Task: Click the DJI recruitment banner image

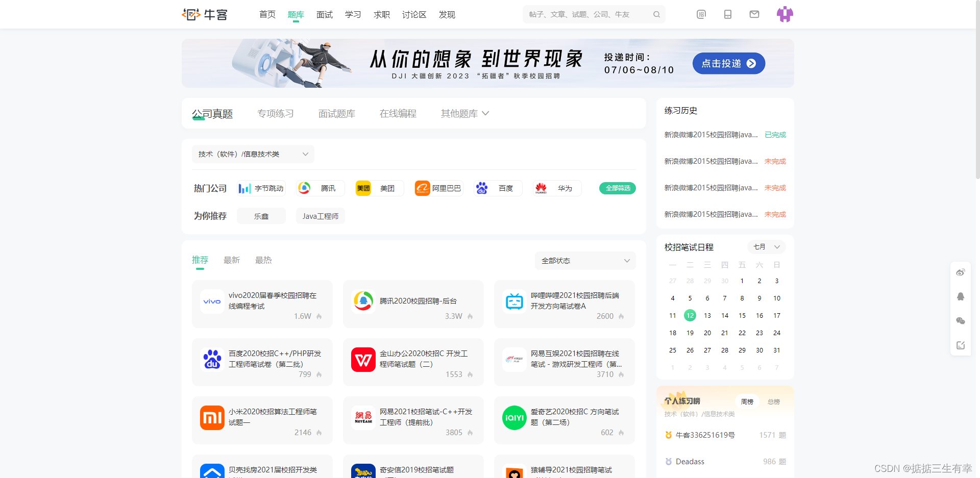Action: tap(488, 63)
